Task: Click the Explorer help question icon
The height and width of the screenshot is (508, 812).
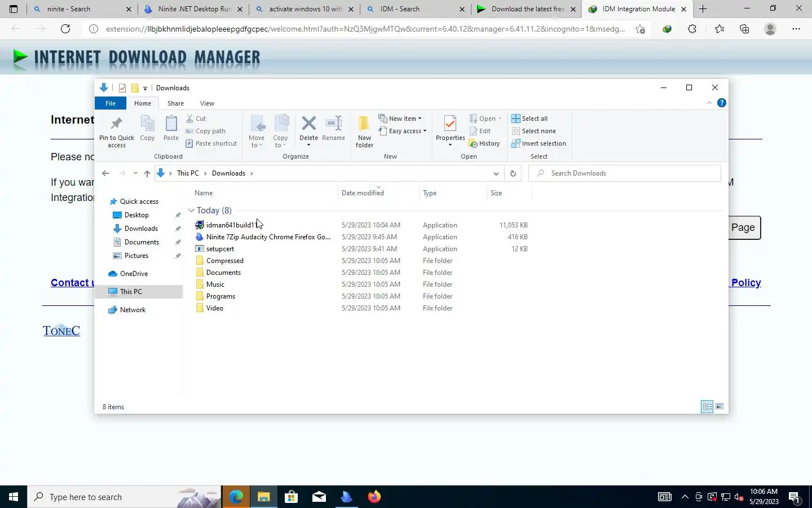Action: click(x=722, y=103)
